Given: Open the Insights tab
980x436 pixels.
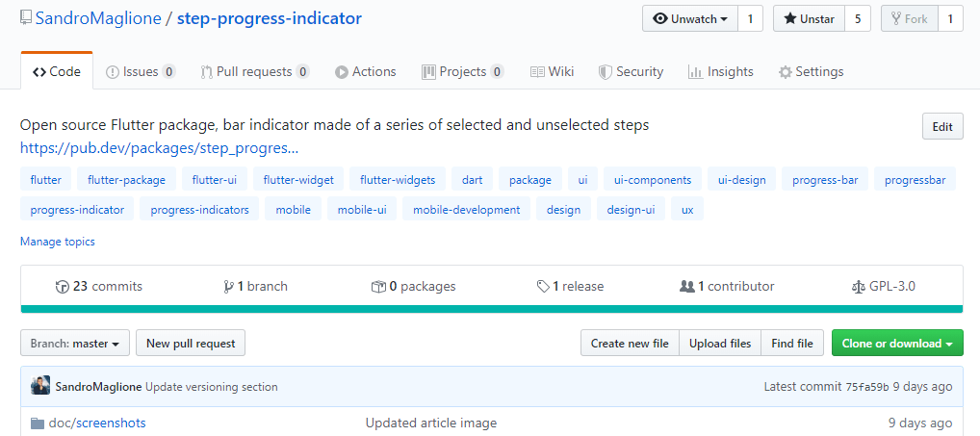Looking at the screenshot, I should pyautogui.click(x=721, y=72).
